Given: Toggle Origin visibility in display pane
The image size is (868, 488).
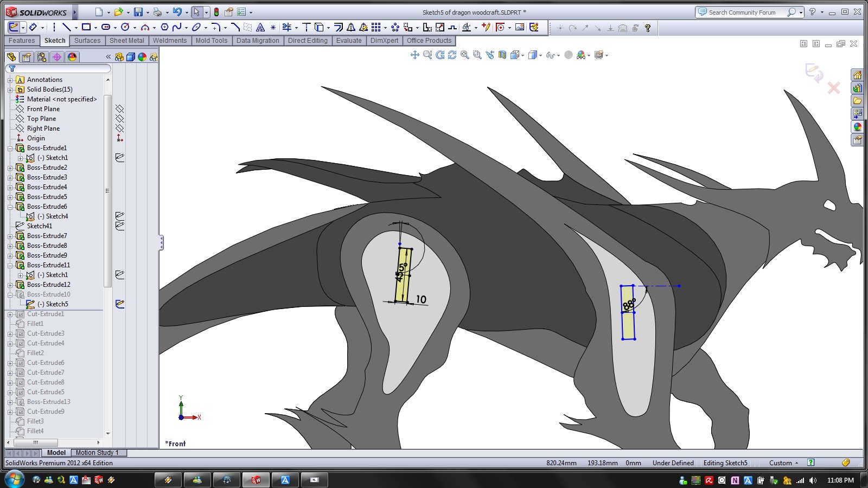Looking at the screenshot, I should pos(120,138).
